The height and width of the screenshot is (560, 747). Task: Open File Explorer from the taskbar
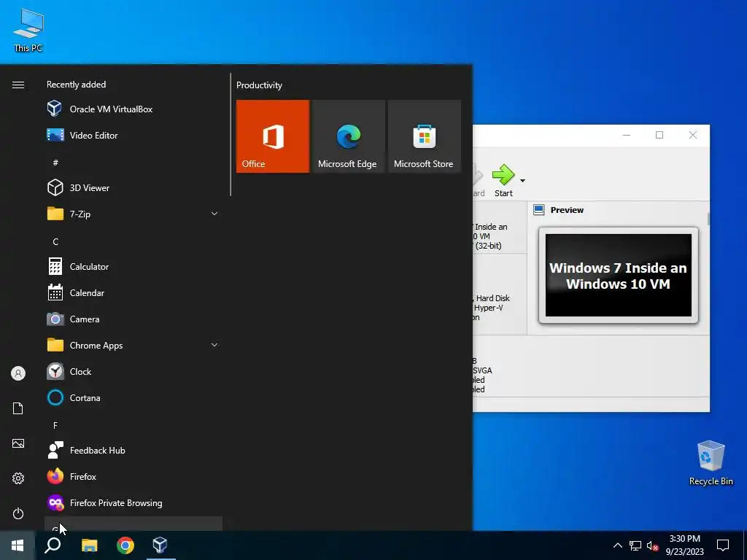[x=89, y=545]
